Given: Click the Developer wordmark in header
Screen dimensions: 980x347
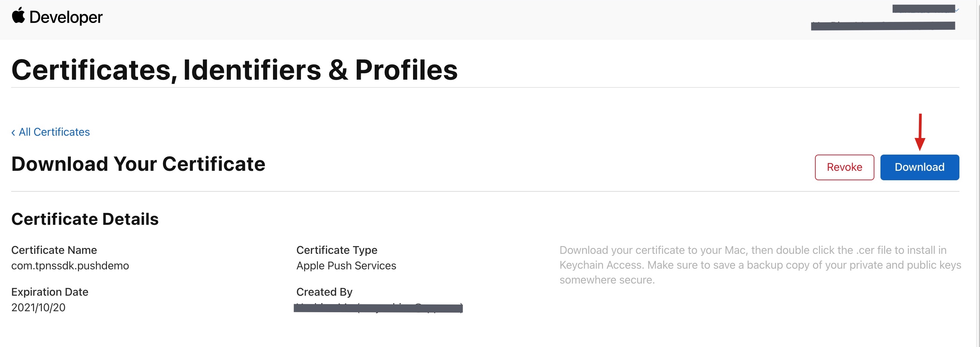Looking at the screenshot, I should 66,18.
